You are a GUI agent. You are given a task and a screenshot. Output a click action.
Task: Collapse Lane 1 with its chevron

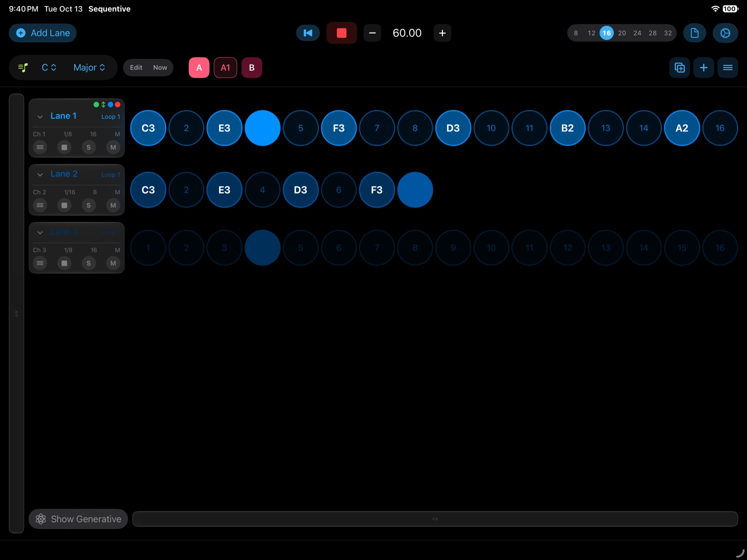pyautogui.click(x=40, y=117)
